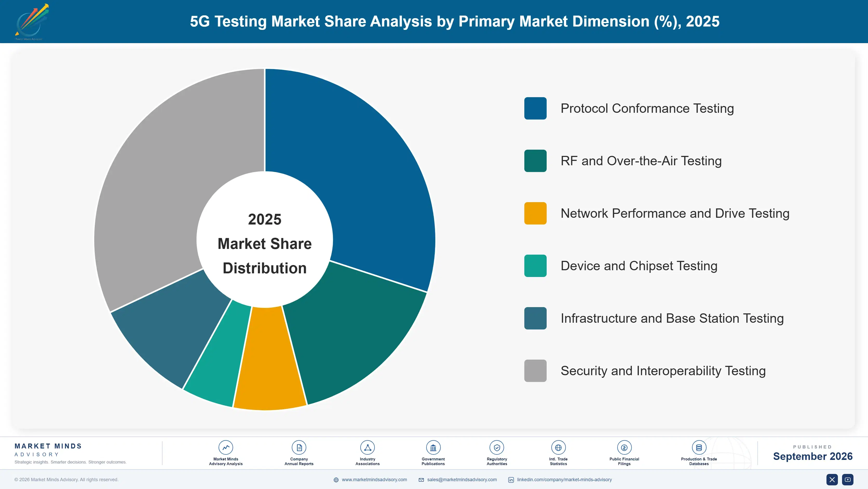The image size is (868, 489).
Task: Click the copyright notice in footer
Action: 66,480
